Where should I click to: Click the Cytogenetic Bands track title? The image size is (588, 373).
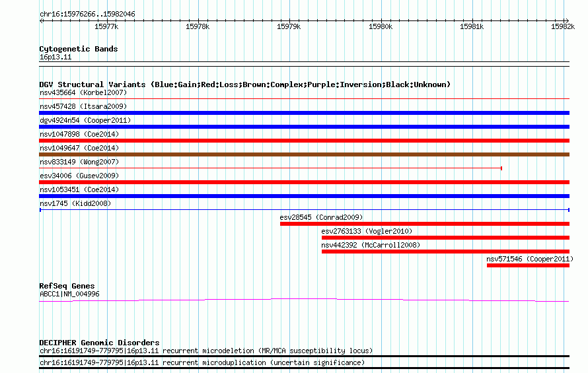click(79, 49)
